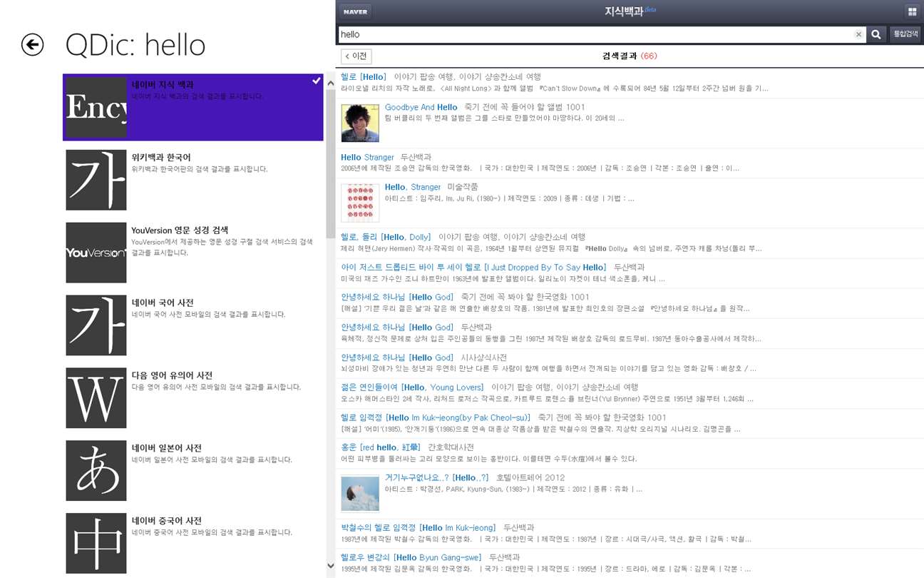This screenshot has height=578, width=924.
Task: Click the dictionary list scrollbar down arrow
Action: click(330, 565)
